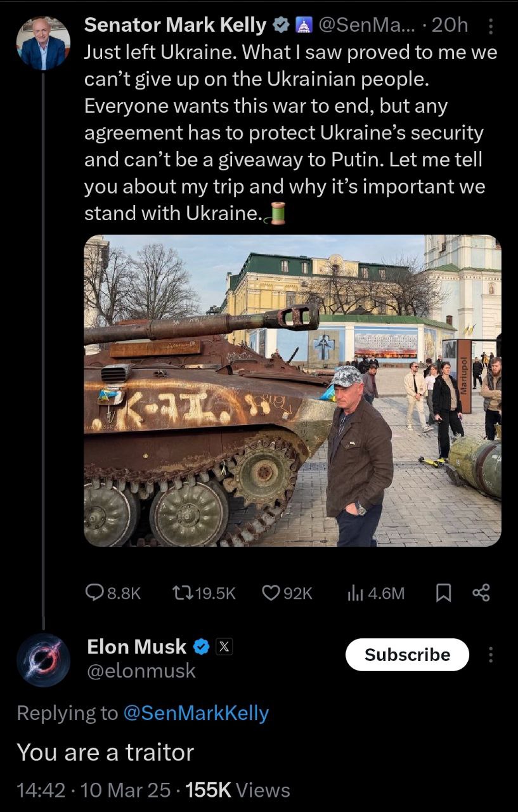Open more options on Musk's reply
This screenshot has height=812, width=518.
pos(490,655)
